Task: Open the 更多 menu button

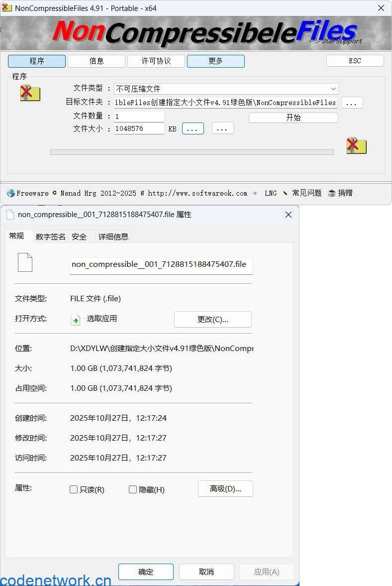Action: tap(215, 61)
